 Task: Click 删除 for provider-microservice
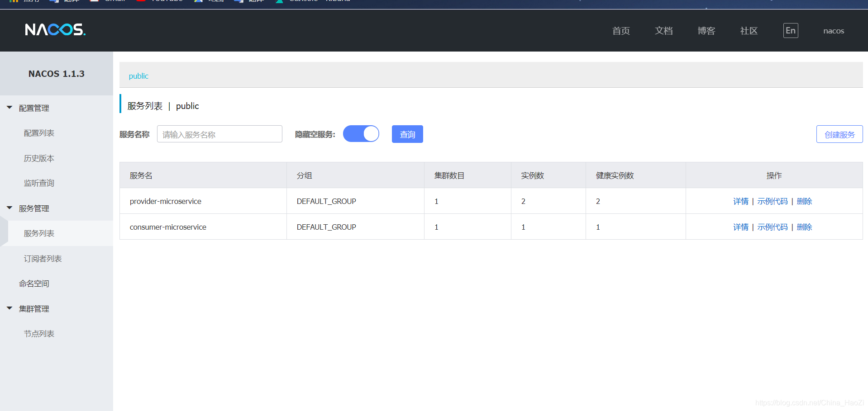[x=804, y=201]
